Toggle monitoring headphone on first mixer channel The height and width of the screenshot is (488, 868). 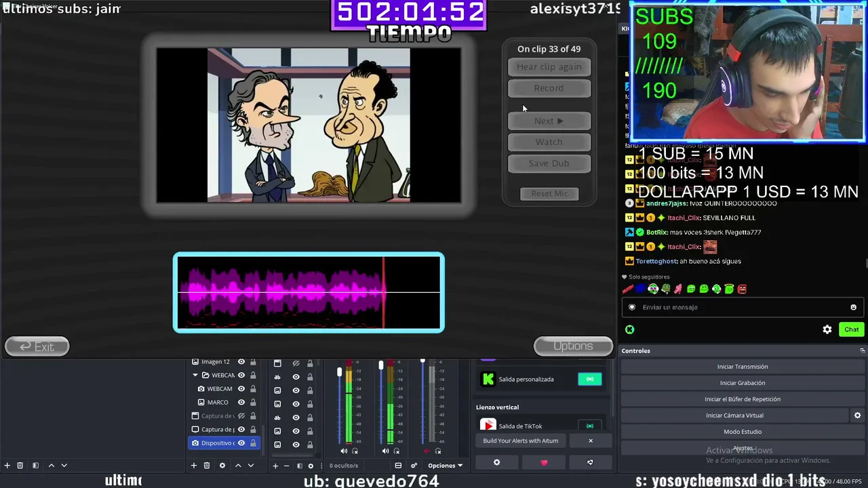tap(355, 451)
